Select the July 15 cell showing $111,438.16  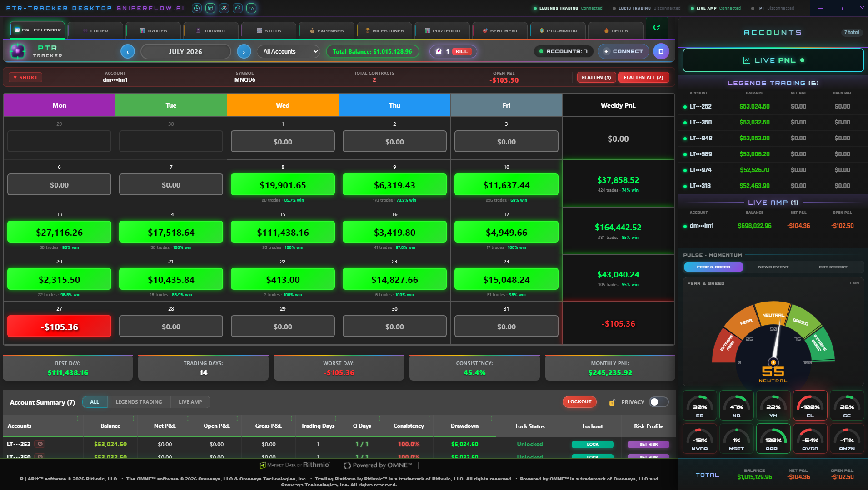[x=283, y=232]
